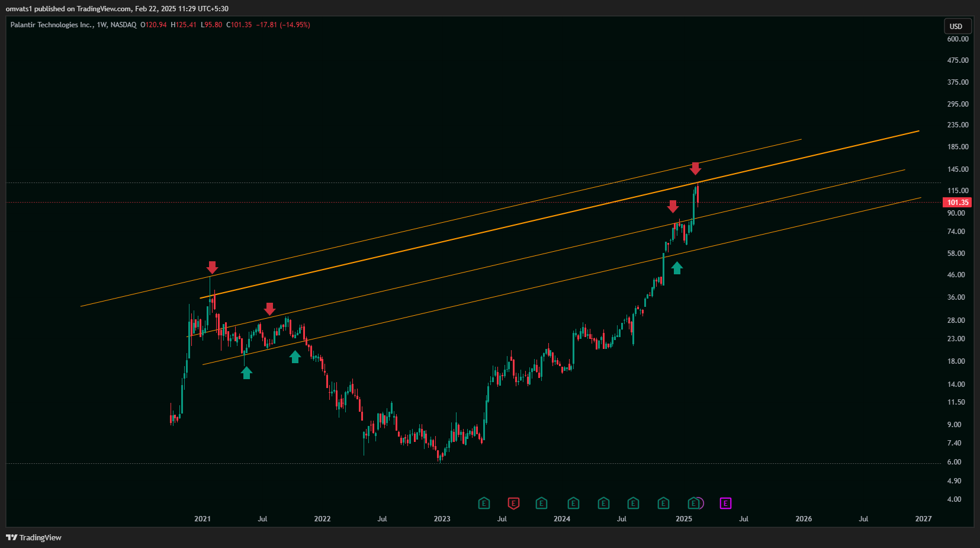Screen dimensions: 980x548
Task: Click the crescent icon beside the last green earnings marker
Action: coord(701,504)
